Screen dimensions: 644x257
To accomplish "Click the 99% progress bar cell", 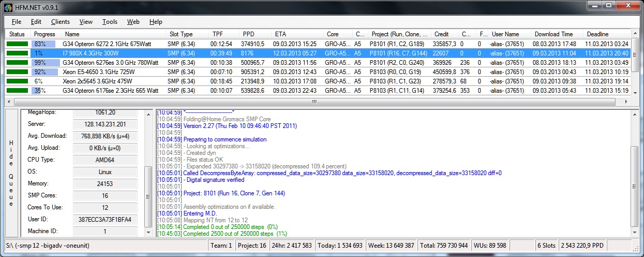I will 46,62.
